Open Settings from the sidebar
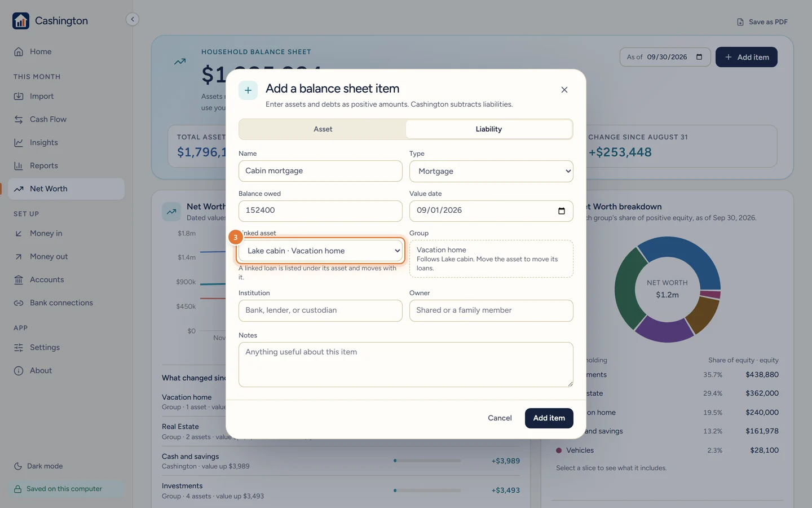Image resolution: width=812 pixels, height=508 pixels. [67, 347]
